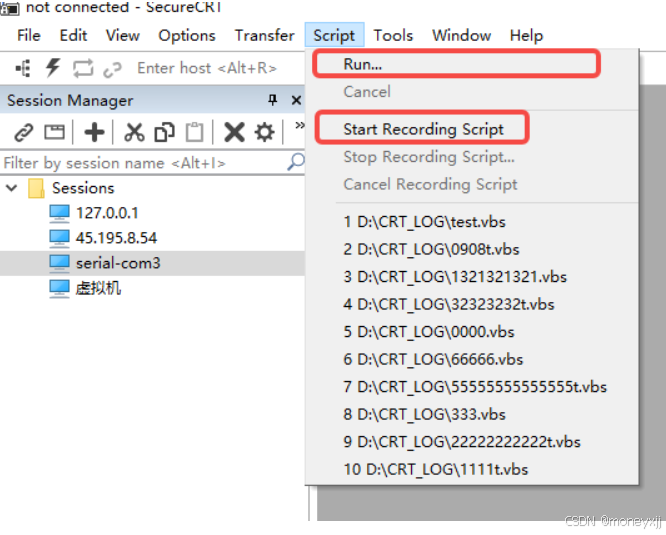Pin the Session Manager panel
This screenshot has width=666, height=535.
[273, 100]
